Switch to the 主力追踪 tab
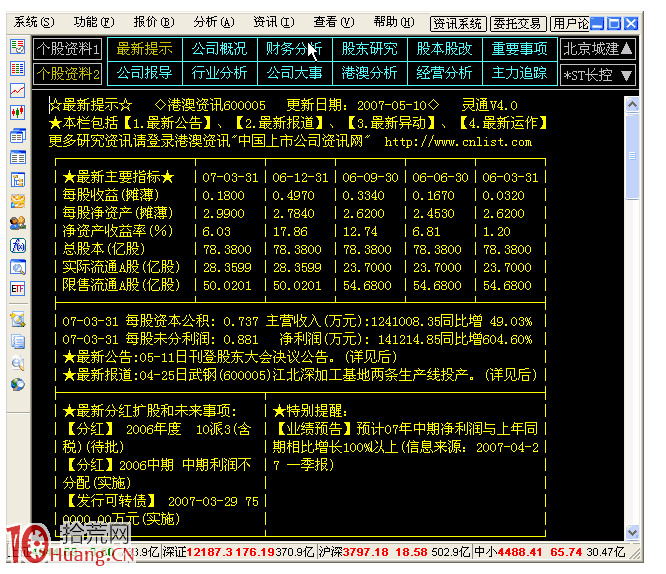The image size is (666, 574). [519, 73]
